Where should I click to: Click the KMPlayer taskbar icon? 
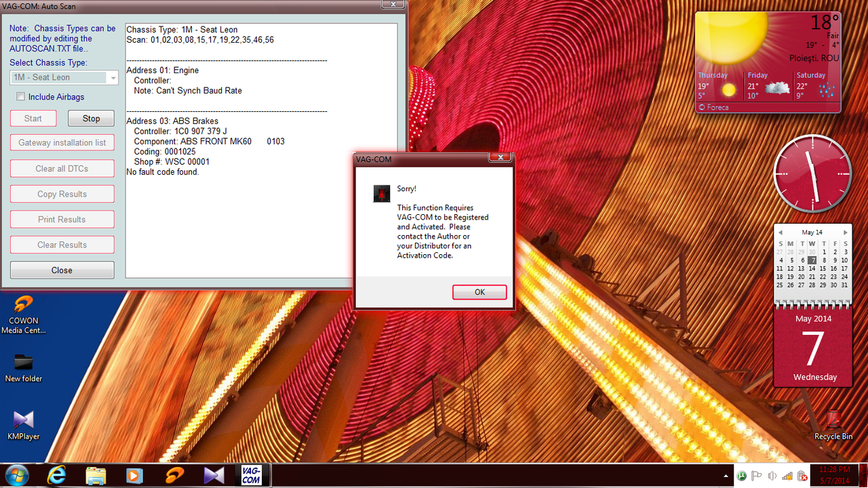point(214,476)
